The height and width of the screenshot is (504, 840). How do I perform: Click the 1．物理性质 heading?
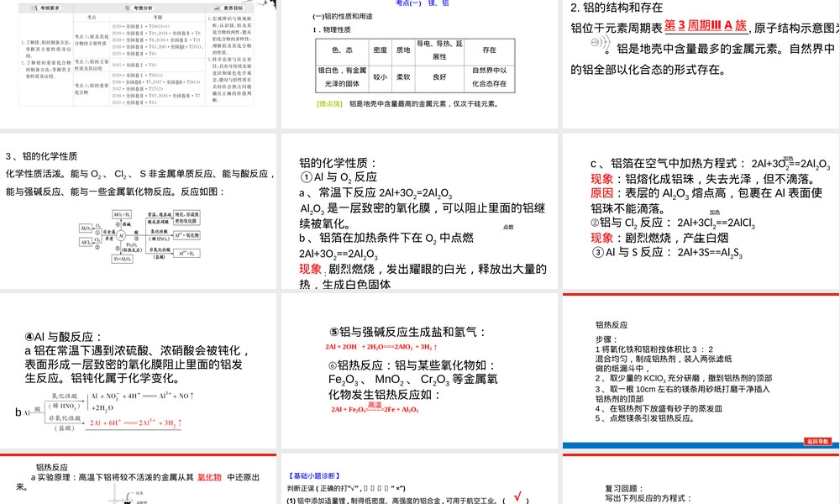click(x=332, y=29)
